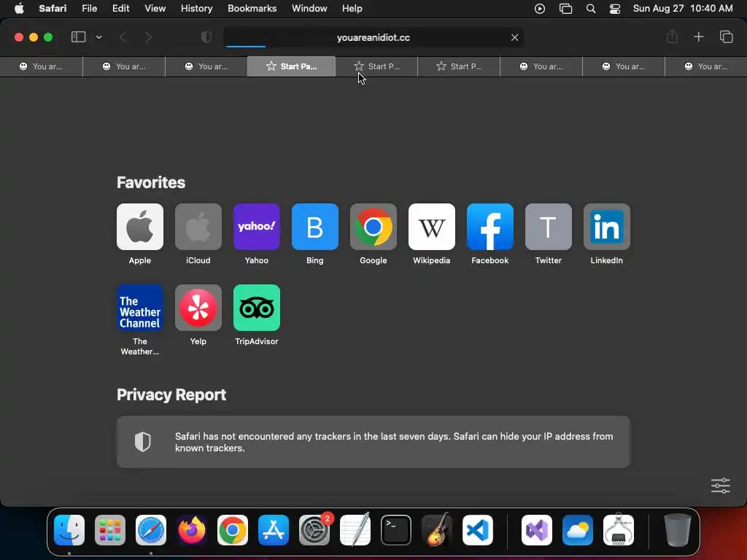Viewport: 747px width, 560px height.
Task: Open Spotlight search in the menu bar
Action: [591, 9]
